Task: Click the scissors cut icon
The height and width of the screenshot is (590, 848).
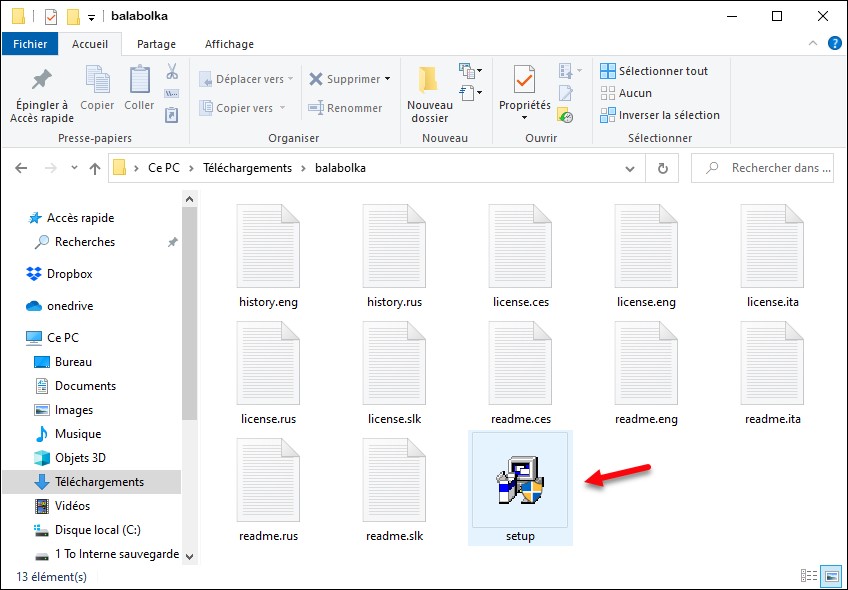Action: 171,71
